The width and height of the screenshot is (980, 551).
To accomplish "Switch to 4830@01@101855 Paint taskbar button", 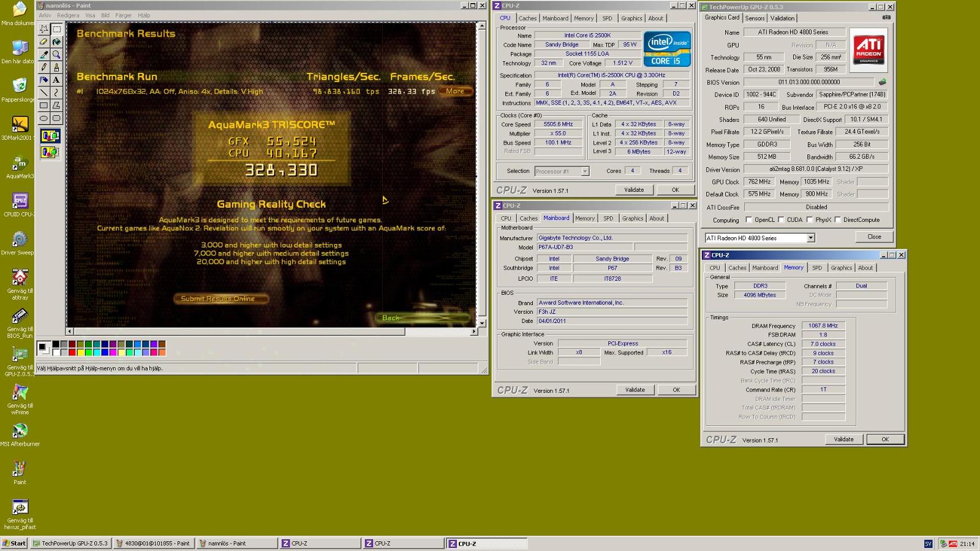I will [153, 543].
